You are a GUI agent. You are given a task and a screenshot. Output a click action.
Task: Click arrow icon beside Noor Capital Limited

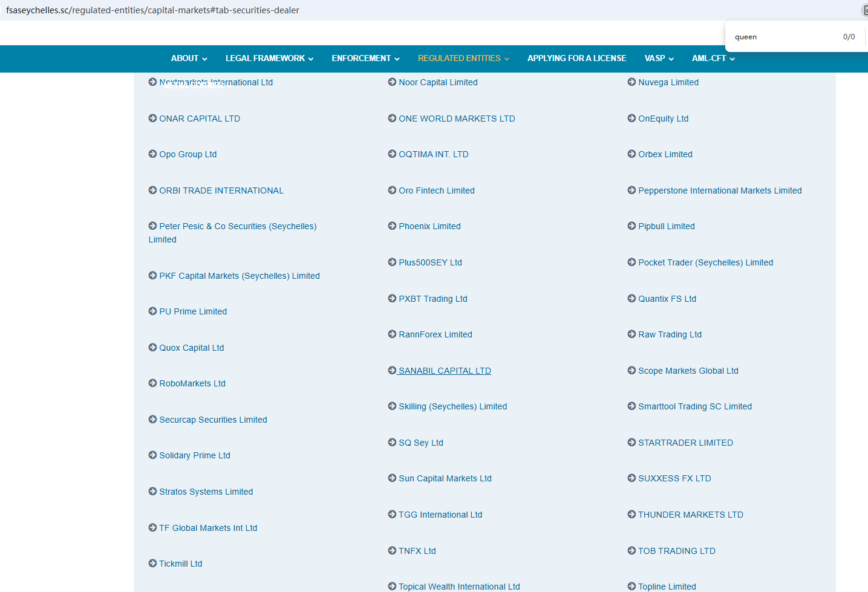(x=392, y=82)
